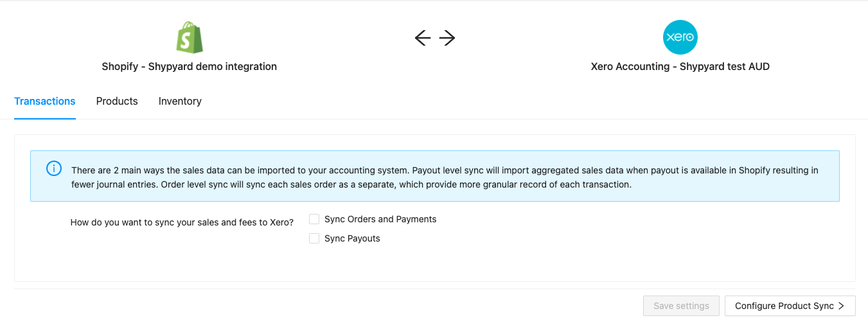Click the Xero Accounting - Shypyard test AUD title

tap(680, 67)
